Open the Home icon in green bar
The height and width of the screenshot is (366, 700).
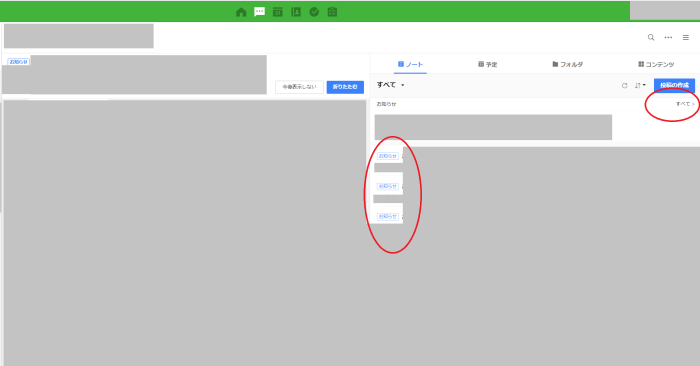click(x=241, y=12)
